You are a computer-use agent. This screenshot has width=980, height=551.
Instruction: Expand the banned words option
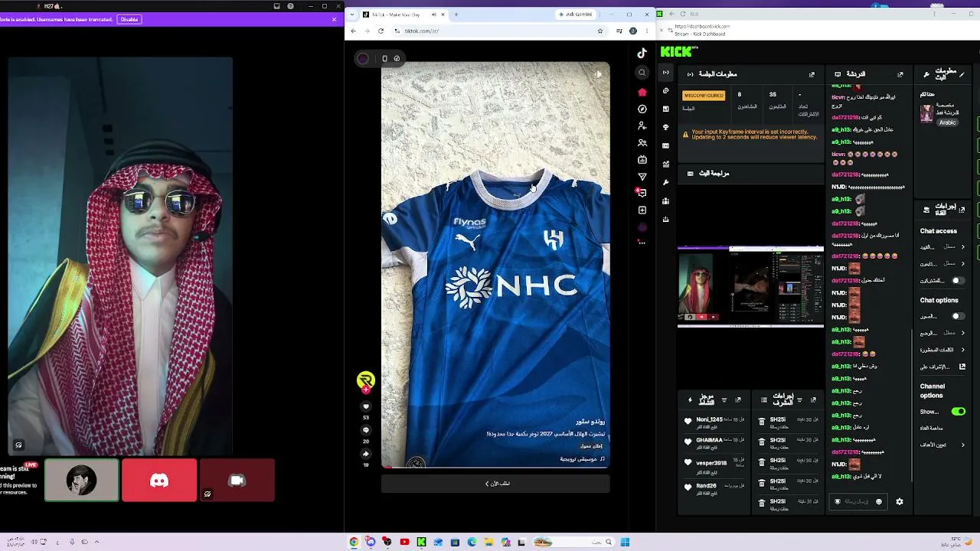[962, 350]
